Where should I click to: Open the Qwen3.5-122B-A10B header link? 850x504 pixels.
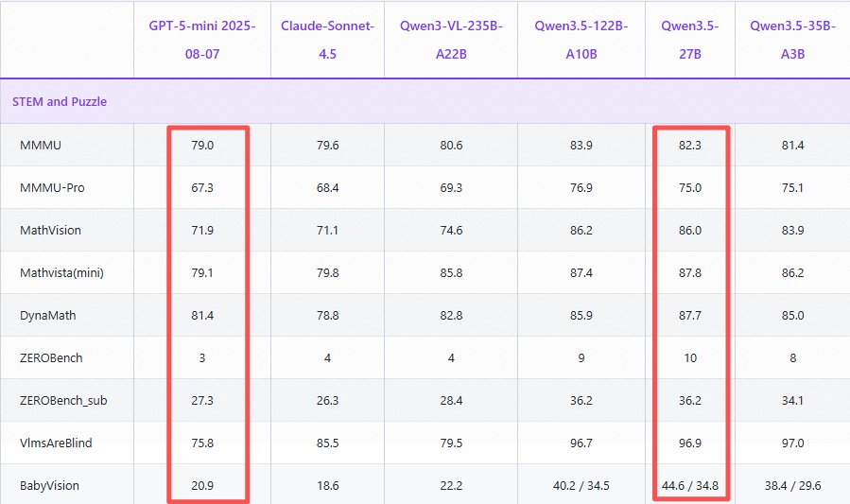pos(581,40)
